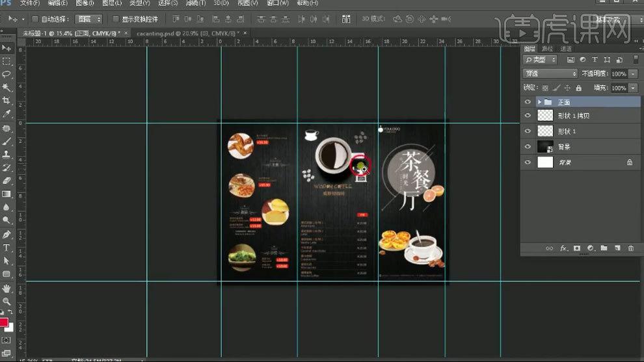
Task: Check the 显示变换控件 checkbox
Action: pyautogui.click(x=116, y=19)
